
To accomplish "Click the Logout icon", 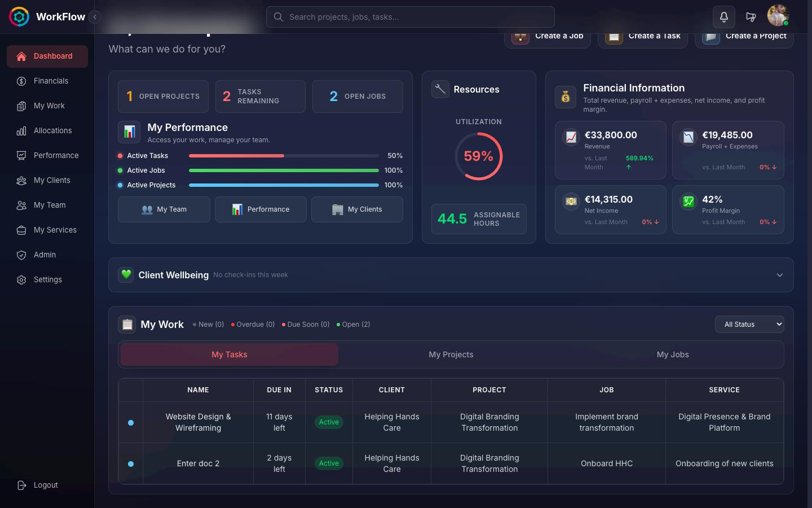I will pyautogui.click(x=21, y=485).
